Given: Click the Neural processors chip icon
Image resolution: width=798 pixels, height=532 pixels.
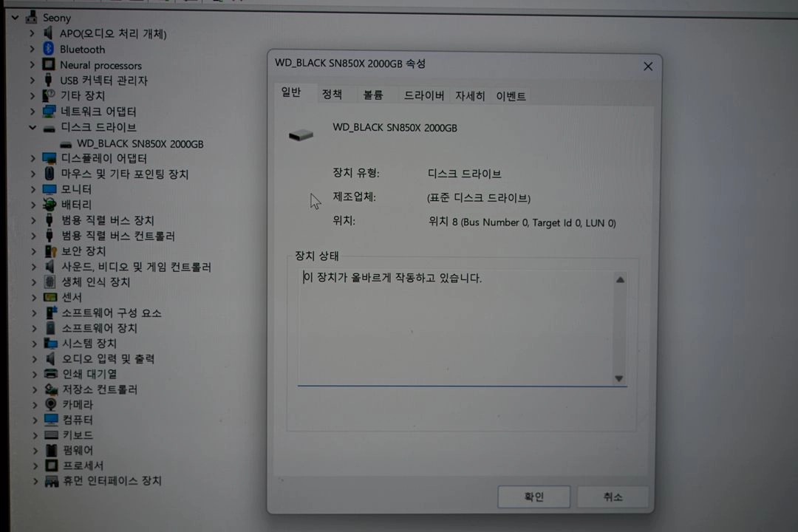Looking at the screenshot, I should (x=48, y=65).
